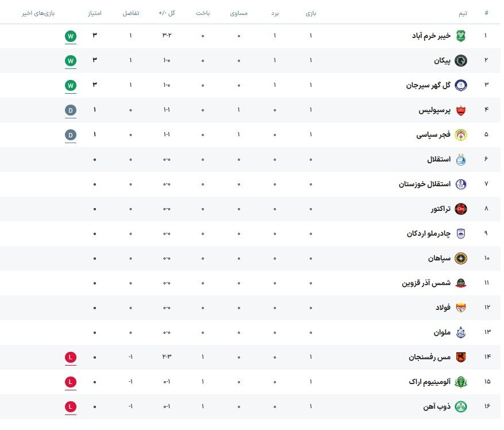Click the Esteghlal blue crest icon
Screen dimensions: 504x430
click(460, 159)
